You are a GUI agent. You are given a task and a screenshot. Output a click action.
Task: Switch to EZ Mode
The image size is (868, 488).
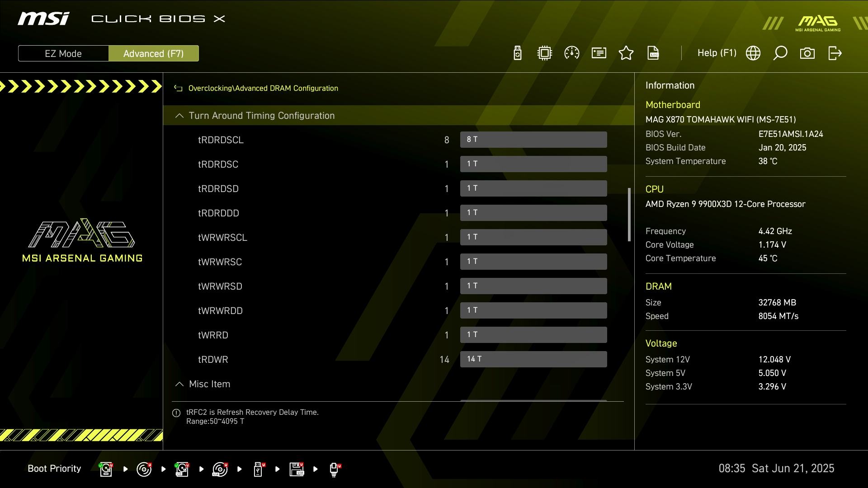(x=63, y=53)
